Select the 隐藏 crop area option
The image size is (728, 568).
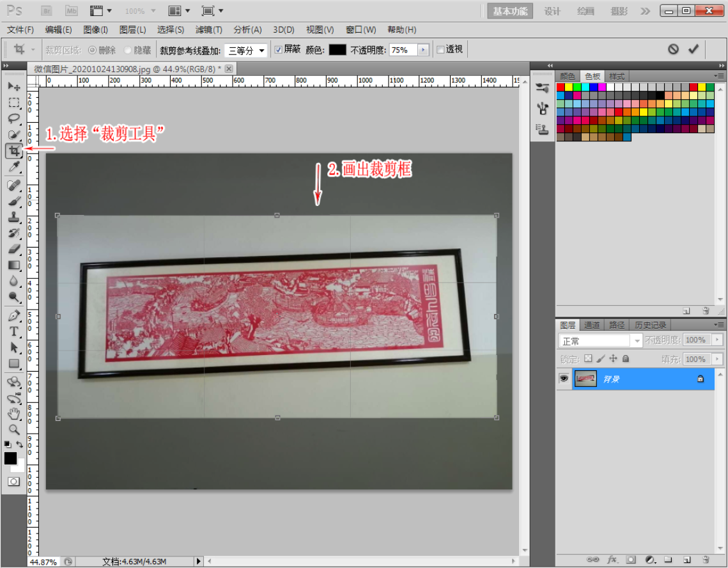tap(137, 50)
